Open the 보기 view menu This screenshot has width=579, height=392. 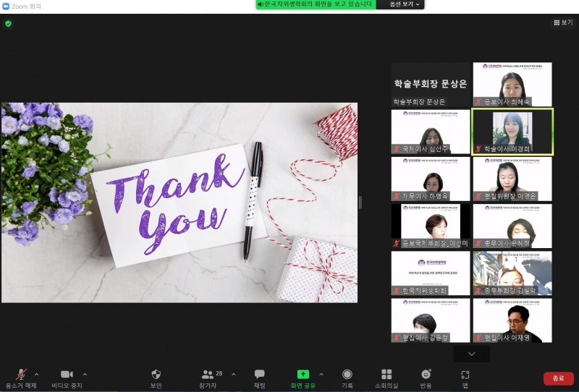point(562,22)
